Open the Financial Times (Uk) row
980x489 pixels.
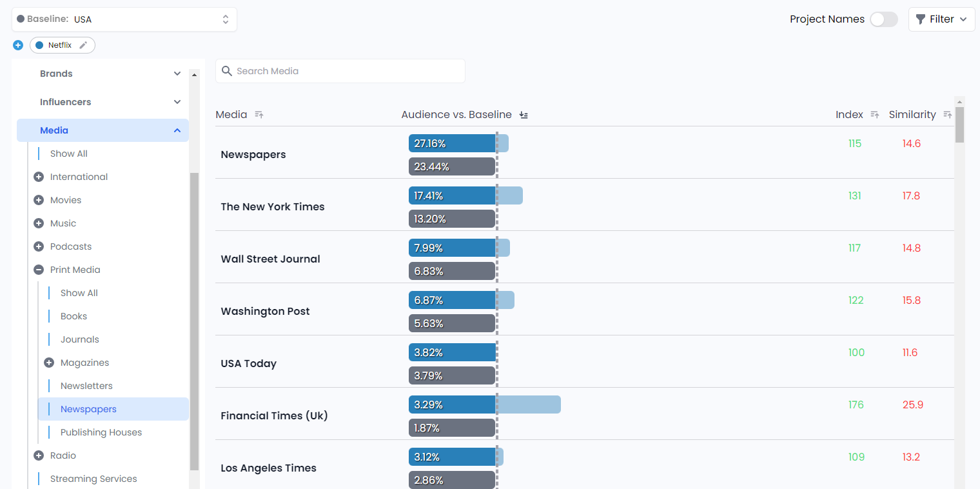[274, 415]
